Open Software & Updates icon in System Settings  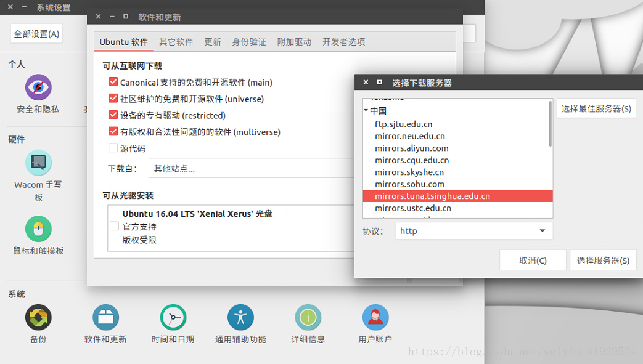(105, 317)
